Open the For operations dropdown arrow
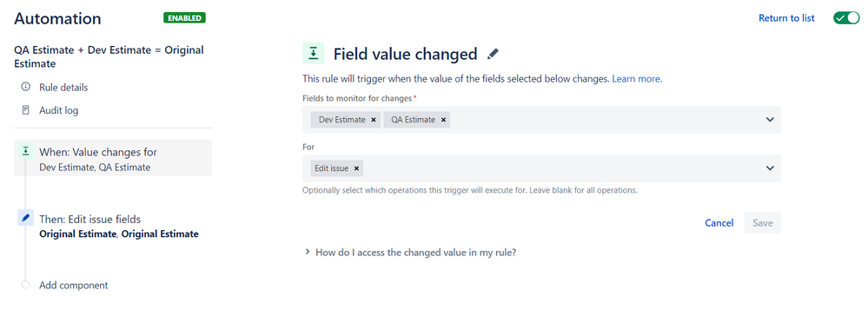 click(770, 168)
